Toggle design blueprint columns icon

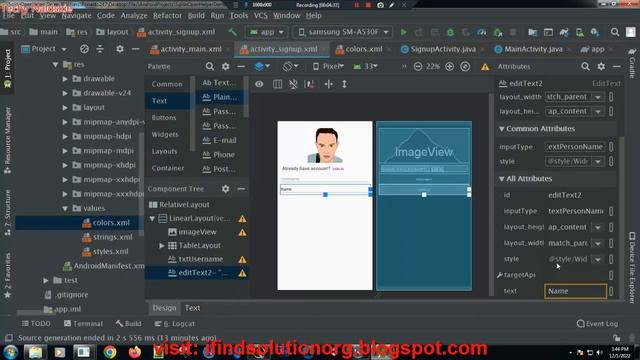click(x=277, y=84)
